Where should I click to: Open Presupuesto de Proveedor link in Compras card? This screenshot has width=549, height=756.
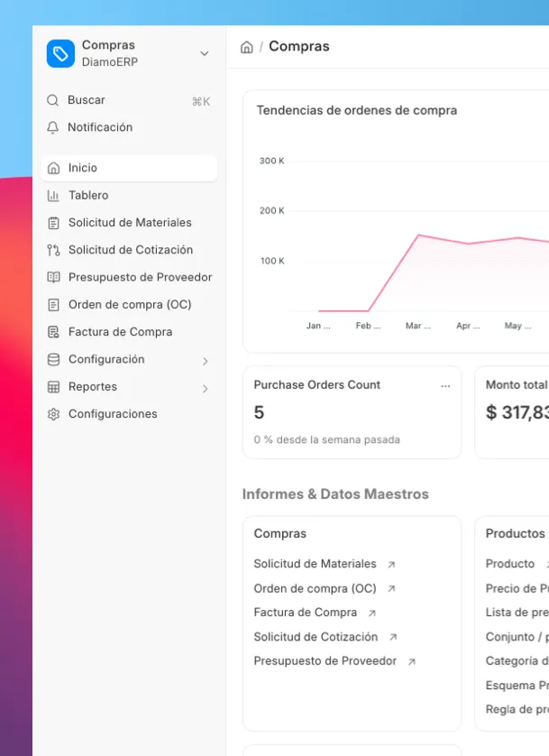[x=325, y=661]
